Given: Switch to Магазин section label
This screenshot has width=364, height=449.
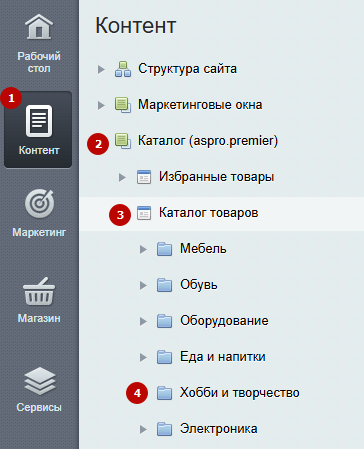Looking at the screenshot, I should (39, 318).
